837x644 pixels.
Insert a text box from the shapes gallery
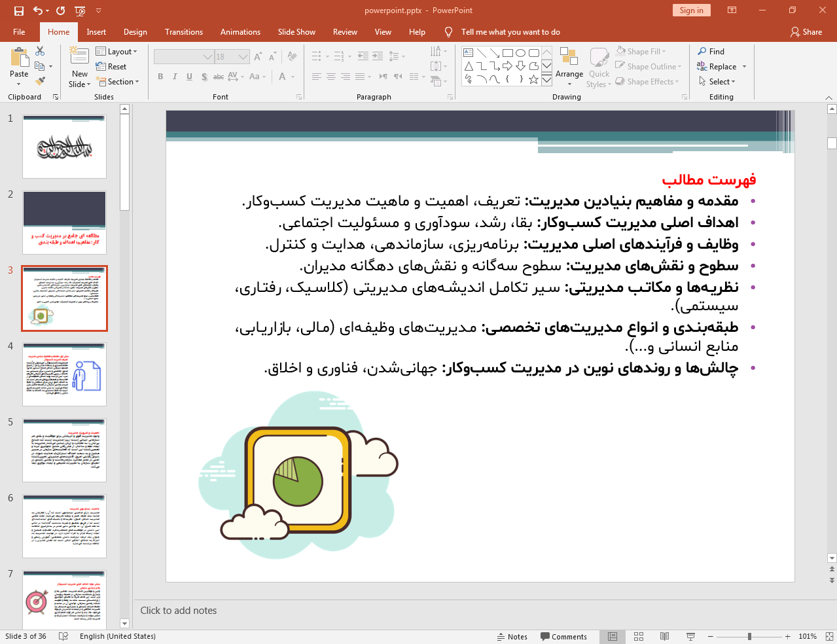[468, 52]
